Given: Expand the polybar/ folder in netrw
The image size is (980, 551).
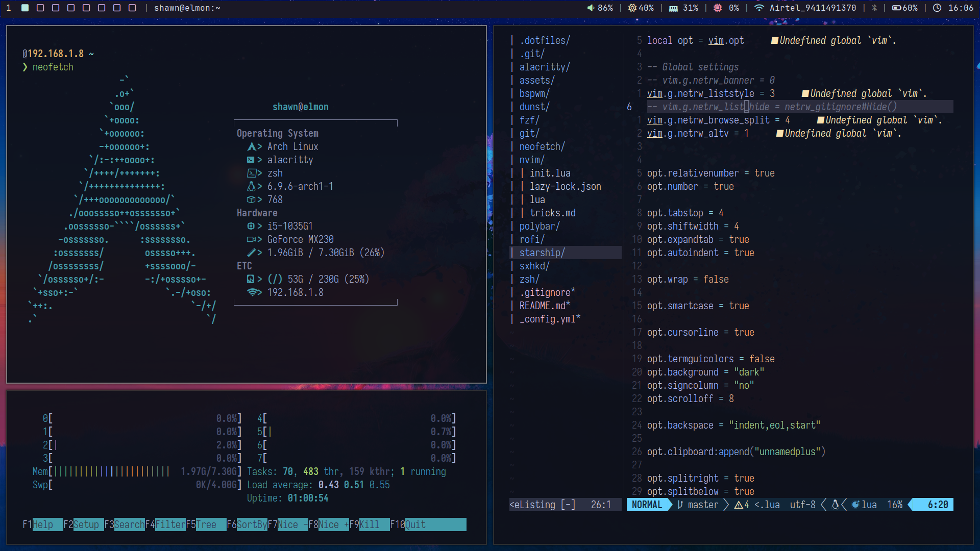Looking at the screenshot, I should (540, 226).
